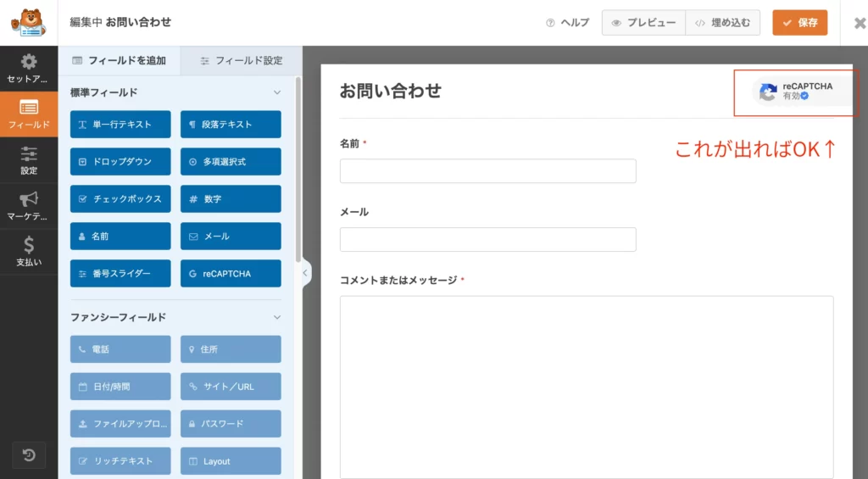The image size is (868, 479).
Task: Click the コメントまたはメッセージ textarea
Action: [x=587, y=387]
